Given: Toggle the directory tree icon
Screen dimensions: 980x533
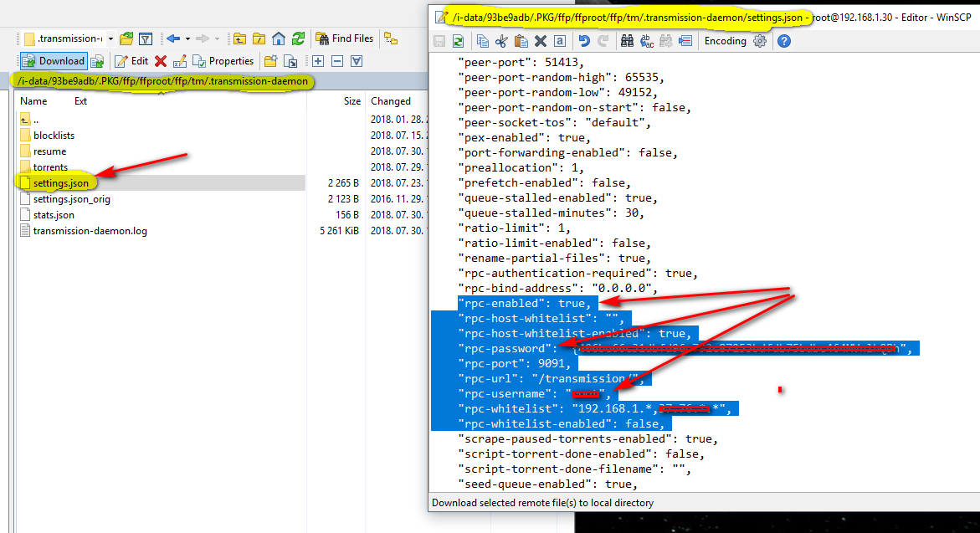Looking at the screenshot, I should 392,38.
